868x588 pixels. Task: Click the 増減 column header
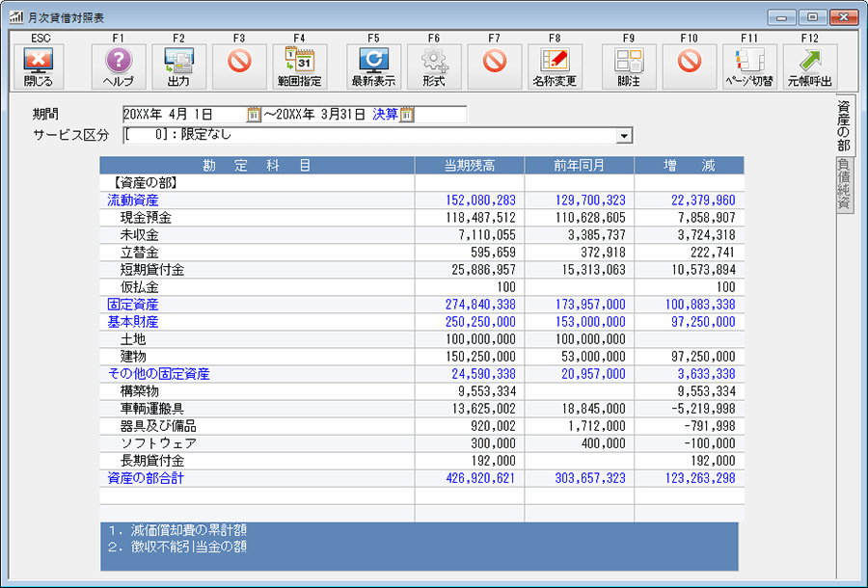[x=690, y=166]
